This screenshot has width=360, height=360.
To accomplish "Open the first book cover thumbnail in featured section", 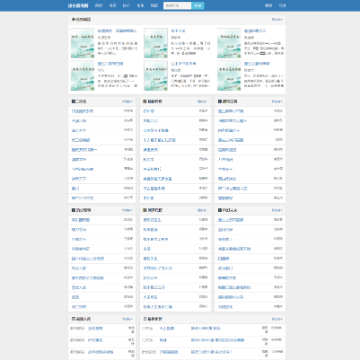I will click(82, 43).
